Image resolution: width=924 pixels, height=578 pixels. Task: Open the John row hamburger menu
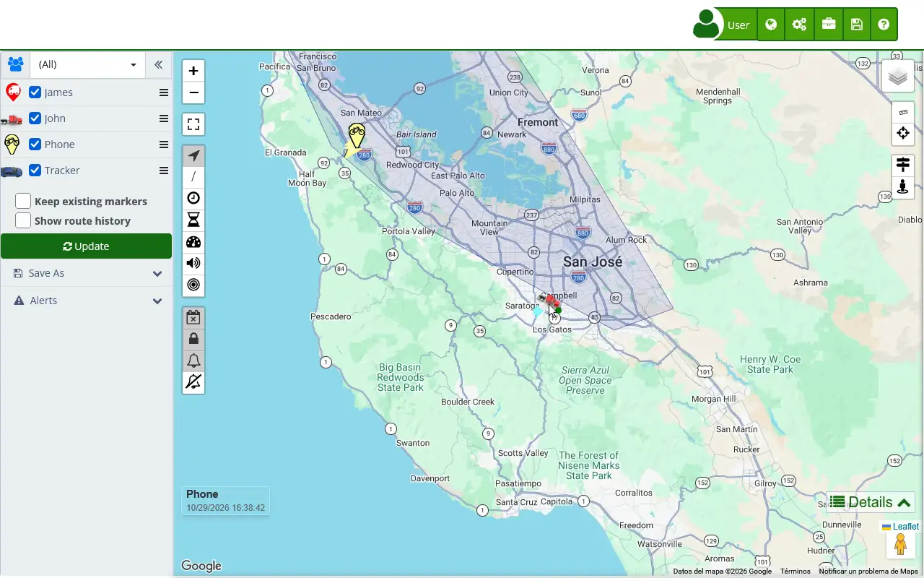click(164, 118)
